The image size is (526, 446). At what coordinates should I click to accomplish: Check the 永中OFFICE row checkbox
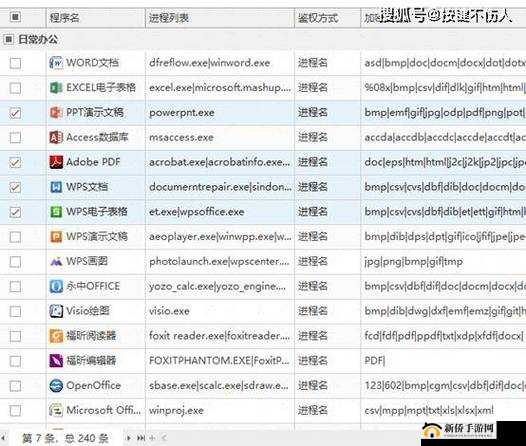coord(15,287)
